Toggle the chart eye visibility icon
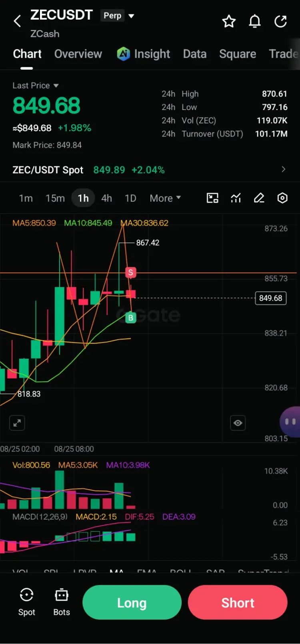300x644 pixels. [x=238, y=423]
